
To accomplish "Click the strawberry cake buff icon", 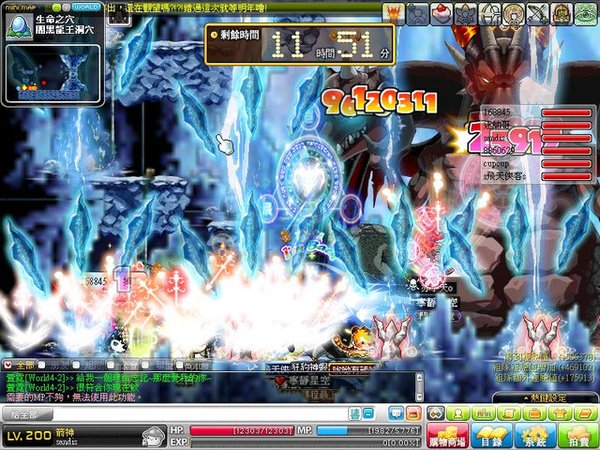I will pyautogui.click(x=442, y=14).
